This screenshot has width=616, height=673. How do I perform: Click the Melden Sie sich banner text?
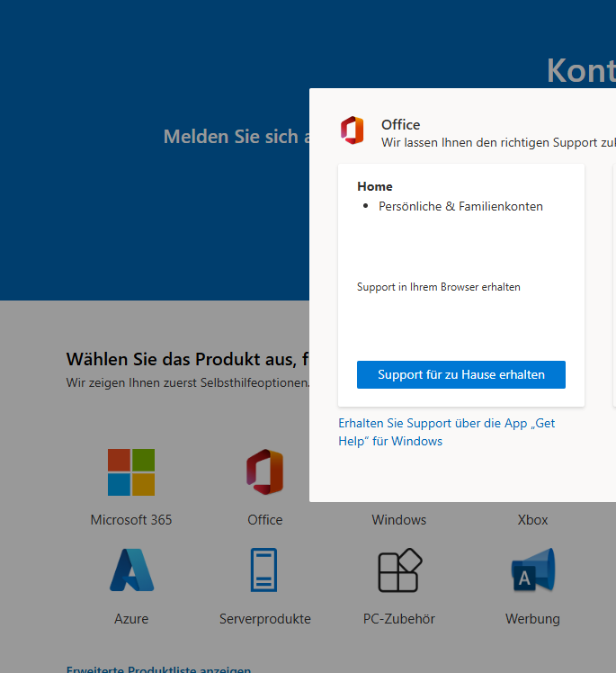pos(237,137)
